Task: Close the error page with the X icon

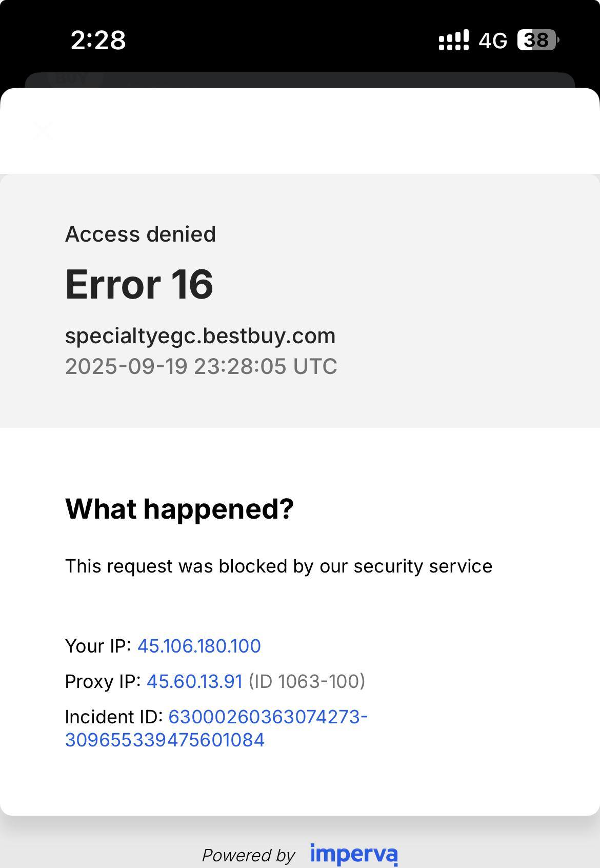Action: 43,130
